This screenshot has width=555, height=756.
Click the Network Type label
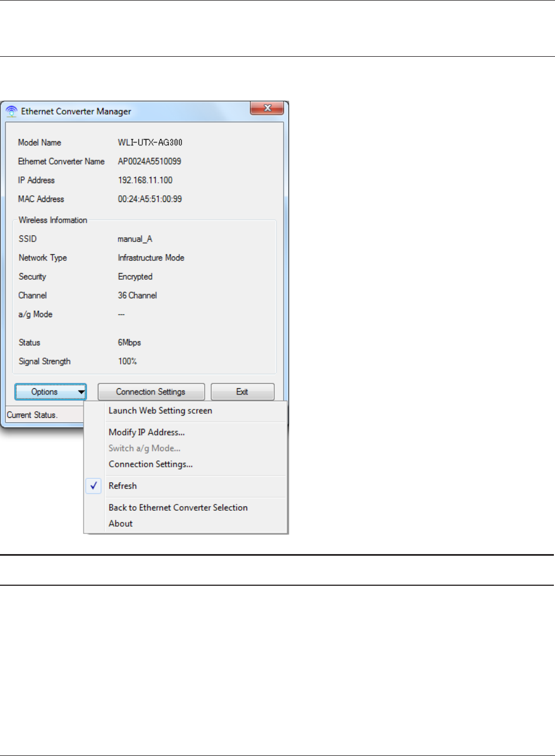(x=43, y=258)
